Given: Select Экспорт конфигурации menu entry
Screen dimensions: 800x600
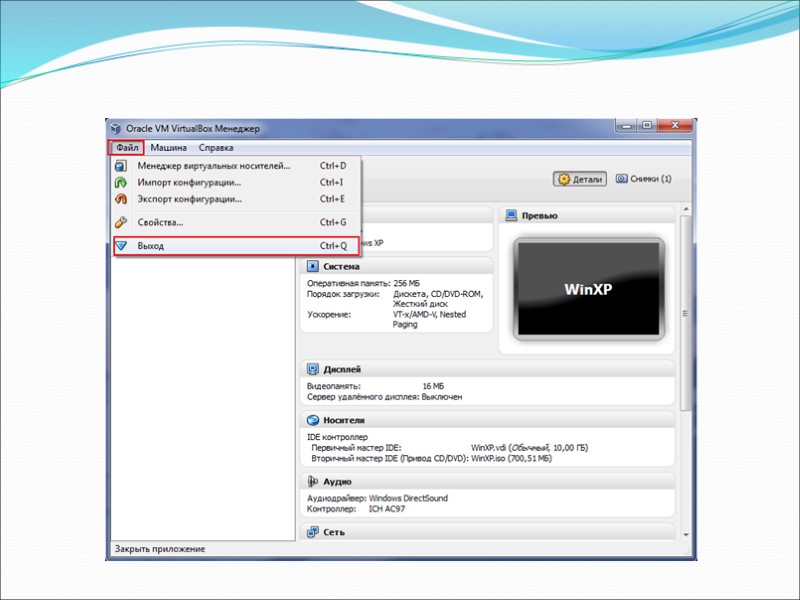Looking at the screenshot, I should coord(237,199).
